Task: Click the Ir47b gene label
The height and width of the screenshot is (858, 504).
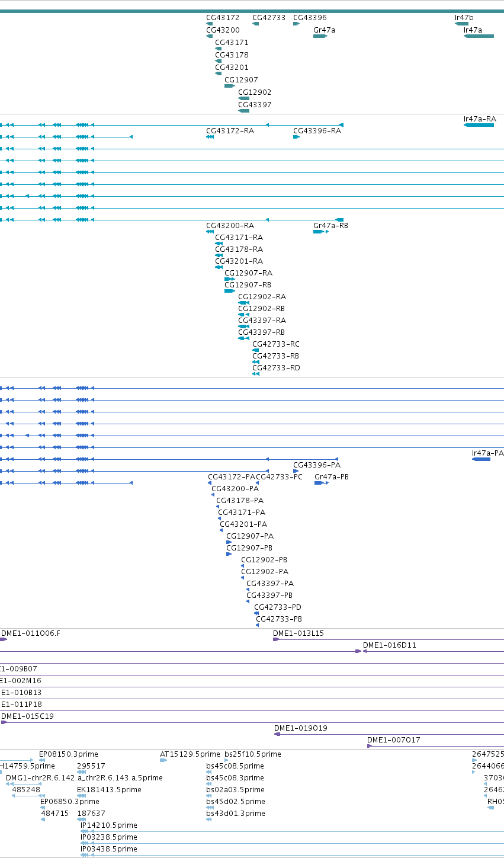Action: click(464, 18)
